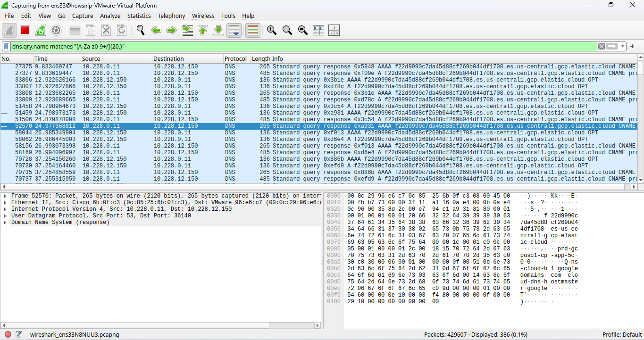Sort packets by the Time column header
The width and height of the screenshot is (644, 340).
pyautogui.click(x=57, y=58)
